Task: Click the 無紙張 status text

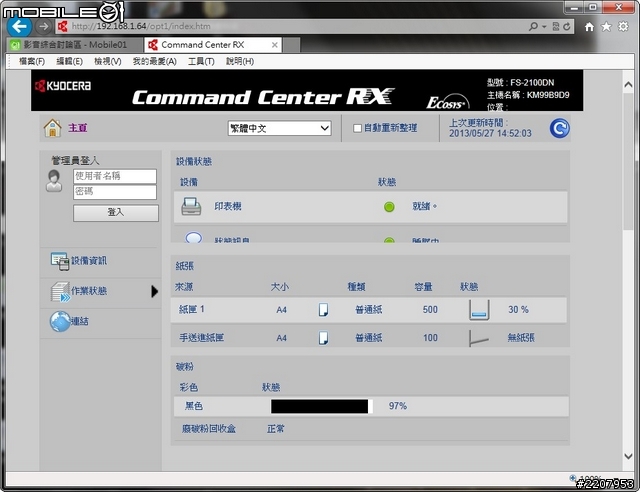Action: tap(521, 338)
